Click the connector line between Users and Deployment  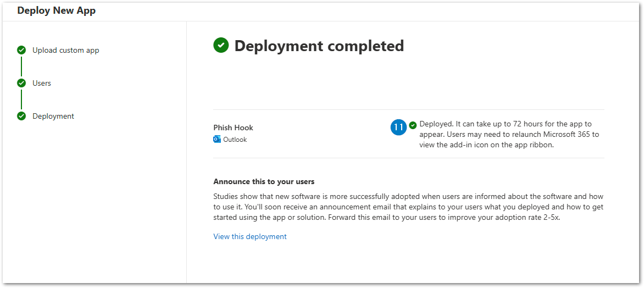[x=21, y=99]
